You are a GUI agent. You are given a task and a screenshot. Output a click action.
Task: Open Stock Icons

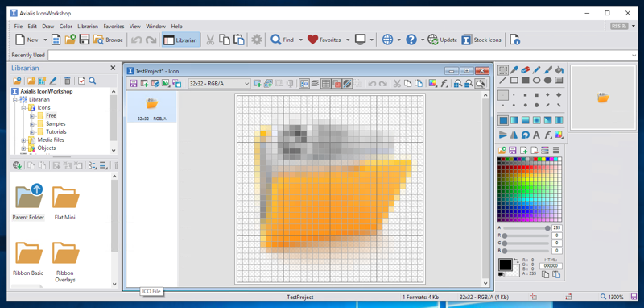click(x=481, y=40)
